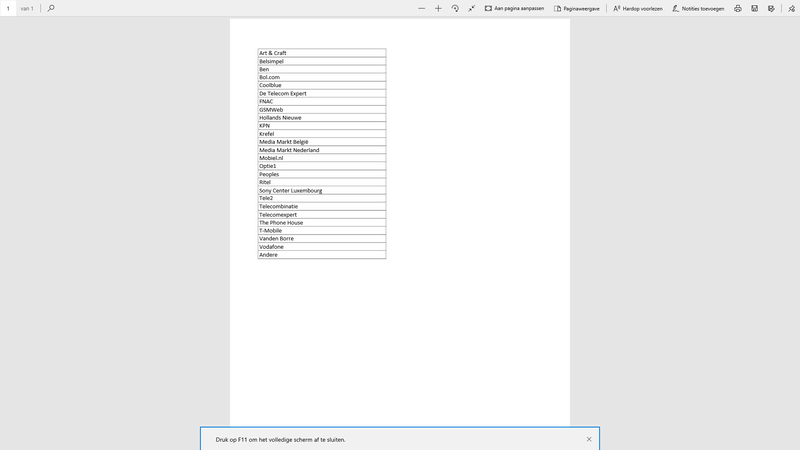
Task: Click the Telecomexpert row
Action: click(x=321, y=214)
